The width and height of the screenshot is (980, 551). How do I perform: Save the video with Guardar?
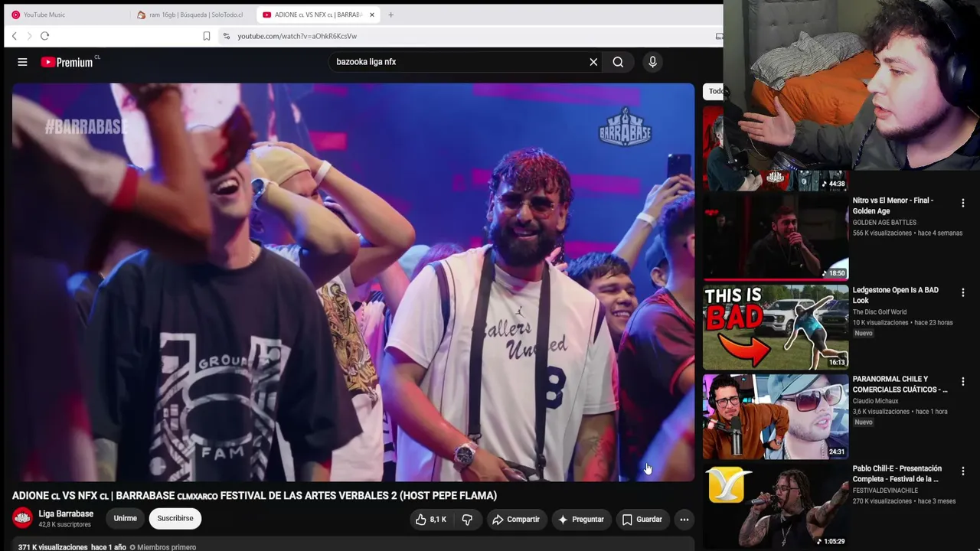pos(642,520)
